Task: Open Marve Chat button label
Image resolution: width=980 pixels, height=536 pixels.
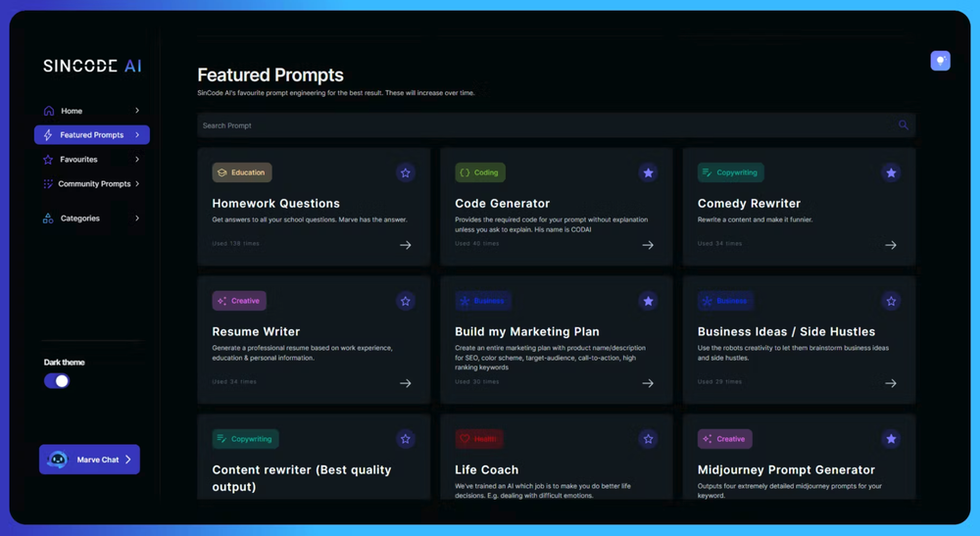Action: [x=97, y=460]
